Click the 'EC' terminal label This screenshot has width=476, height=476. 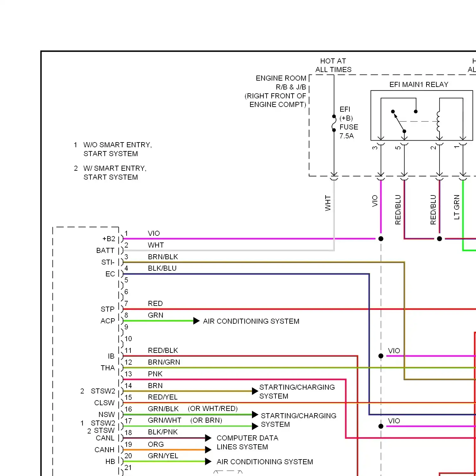(110, 274)
